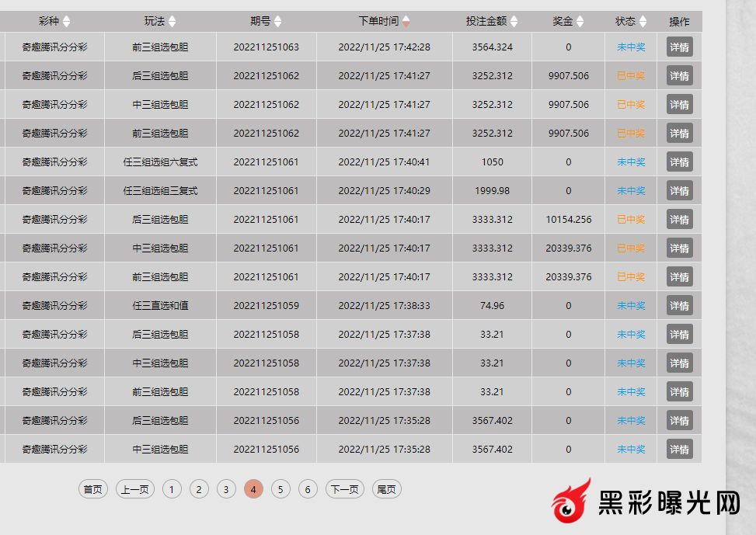
Task: Go to page 1
Action: (172, 489)
